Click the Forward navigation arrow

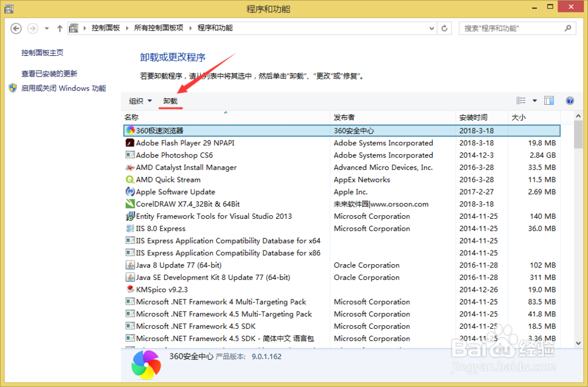[33, 28]
